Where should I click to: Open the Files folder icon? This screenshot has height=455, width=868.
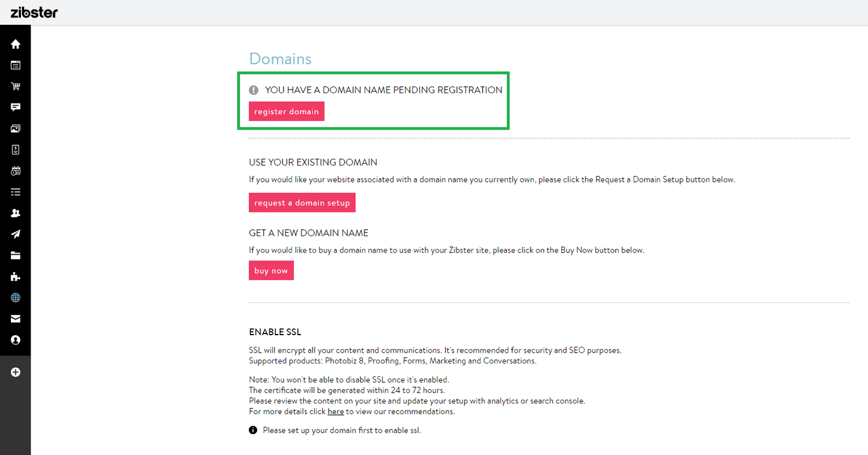(15, 255)
